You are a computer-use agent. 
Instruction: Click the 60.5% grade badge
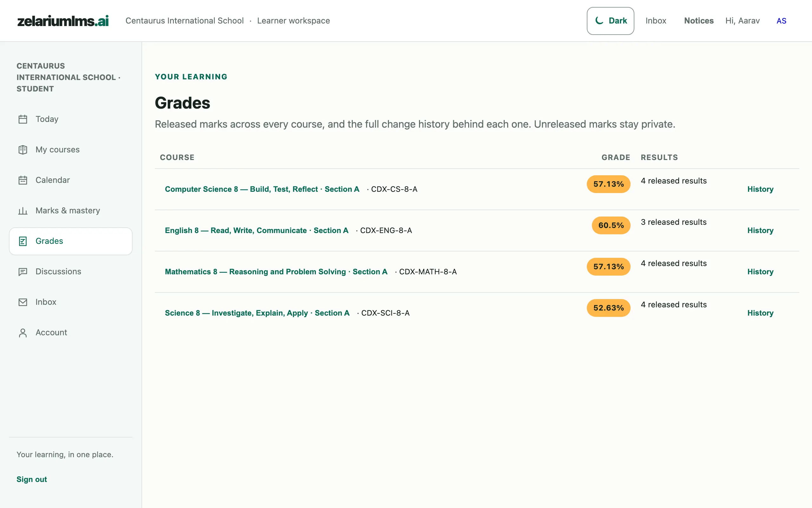(x=611, y=225)
